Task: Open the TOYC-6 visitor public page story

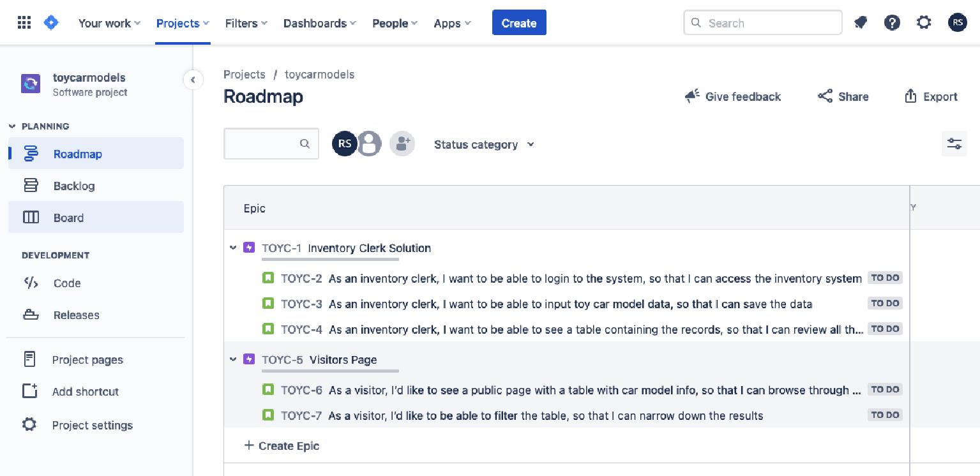Action: point(595,390)
